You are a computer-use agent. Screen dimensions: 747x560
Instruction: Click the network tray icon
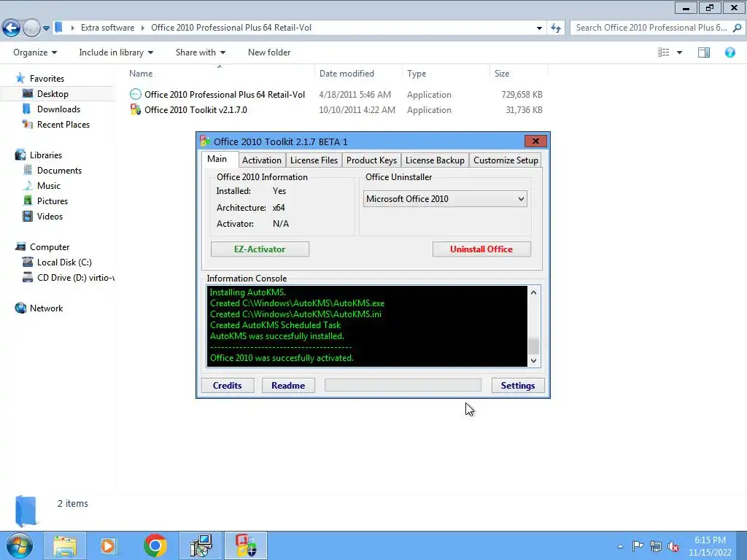(x=656, y=546)
